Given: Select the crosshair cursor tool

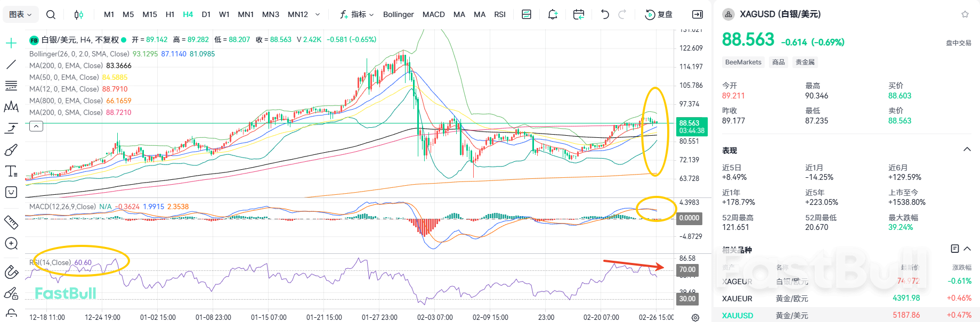Looking at the screenshot, I should (11, 43).
